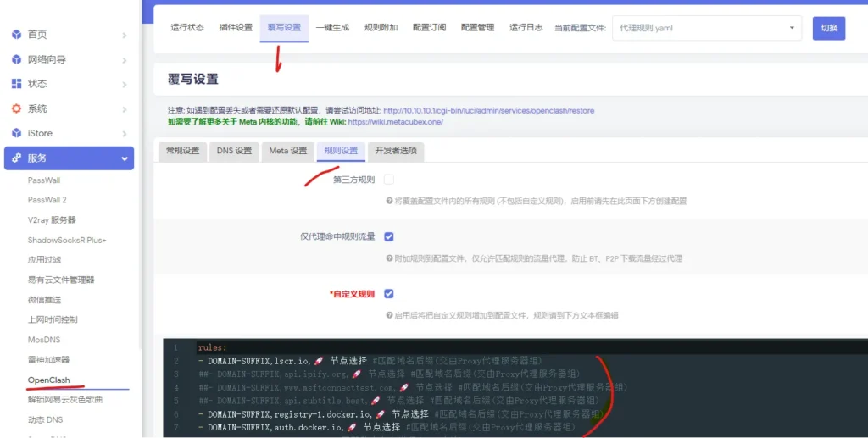Open the 运行状态 tab

tap(187, 27)
